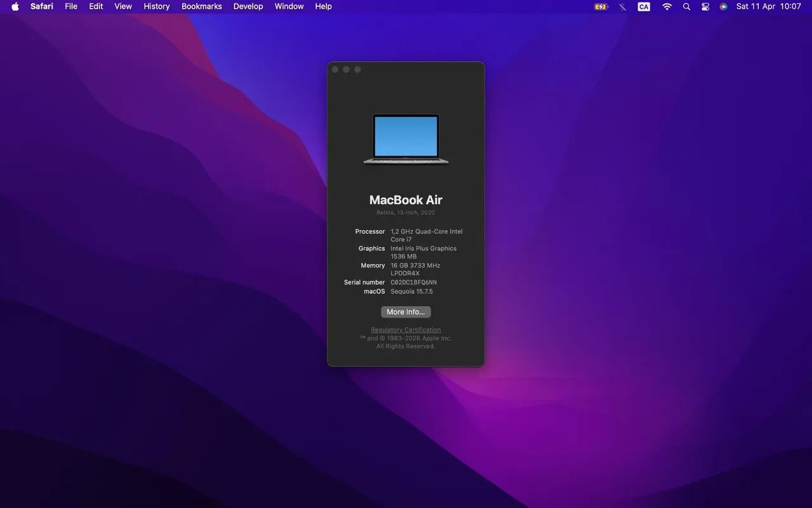Click the MacBook Air laptop image
The width and height of the screenshot is (812, 508).
pyautogui.click(x=406, y=139)
